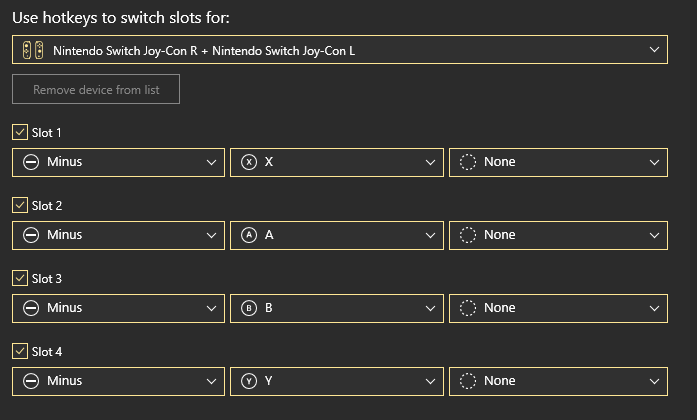Image resolution: width=697 pixels, height=420 pixels.
Task: Open Slot 3 first hotkey dropdown (Minus)
Action: [x=118, y=308]
